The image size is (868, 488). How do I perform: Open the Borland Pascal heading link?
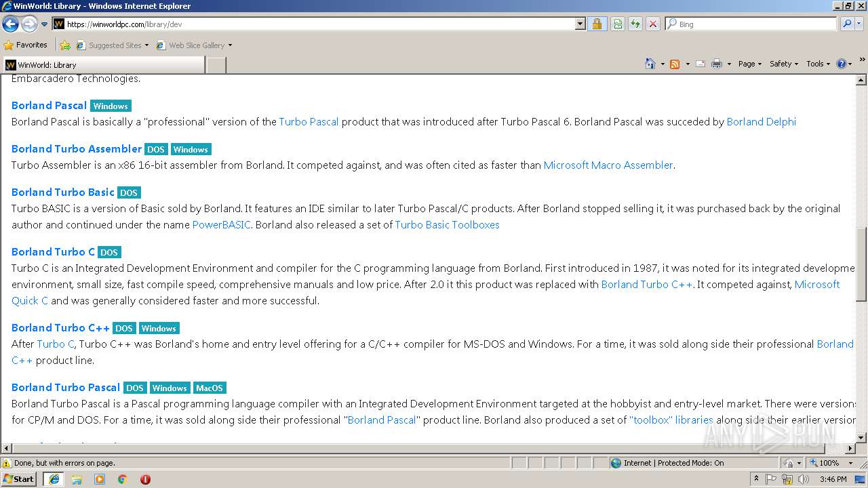(x=49, y=105)
